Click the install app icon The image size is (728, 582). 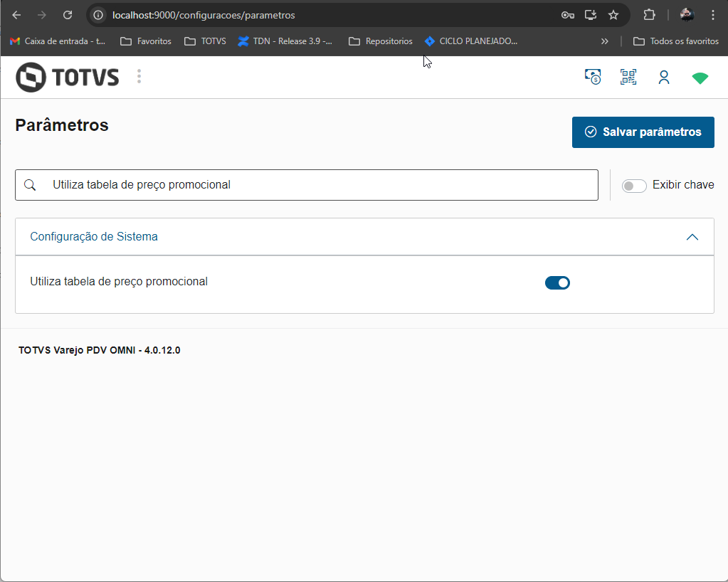tap(591, 15)
